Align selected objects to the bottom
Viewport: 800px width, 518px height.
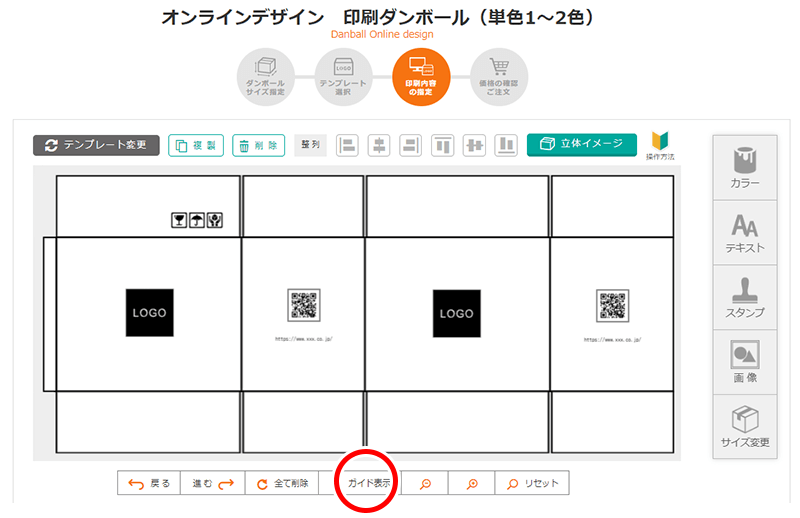pos(506,145)
